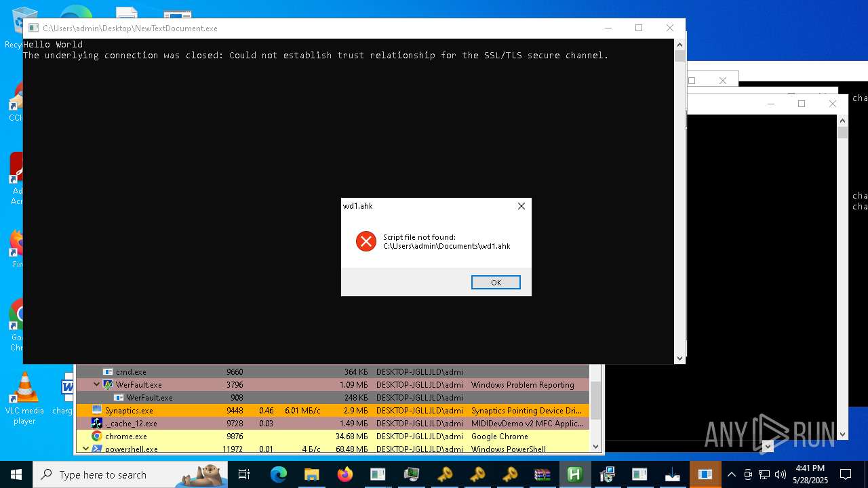The height and width of the screenshot is (488, 868).
Task: Click the console scrollbar down arrow
Action: [679, 359]
